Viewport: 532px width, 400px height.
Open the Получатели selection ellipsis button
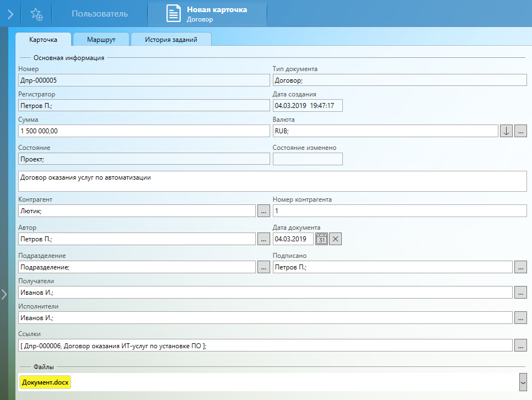520,292
